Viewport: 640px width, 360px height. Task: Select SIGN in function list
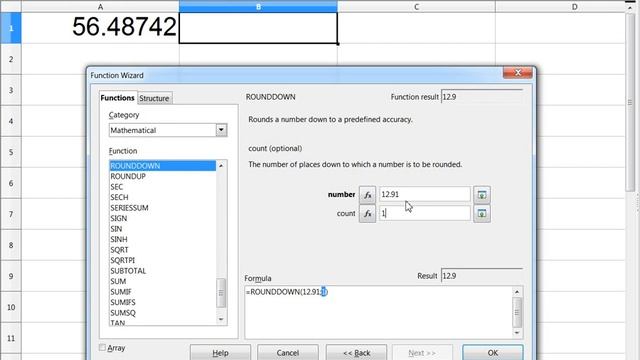[x=162, y=218]
